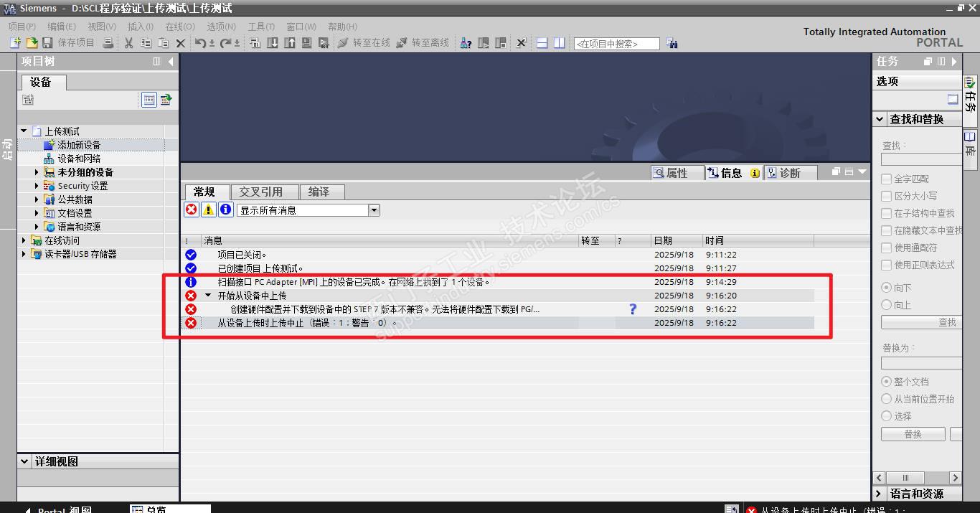Click the 在项目中搜索 search field
This screenshot has width=980, height=513.
616,44
